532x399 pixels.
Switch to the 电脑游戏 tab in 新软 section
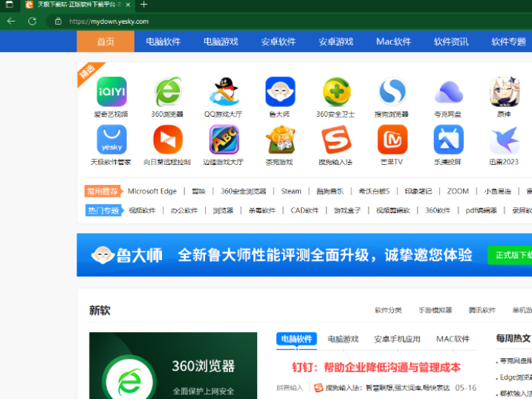[343, 339]
